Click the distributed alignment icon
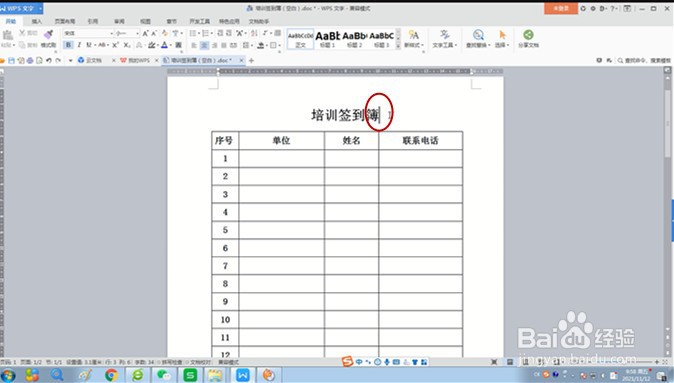 coord(233,45)
